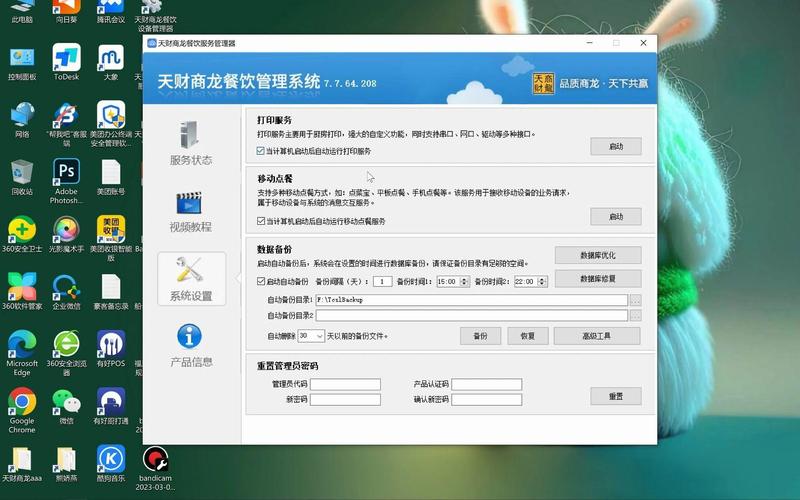Click the 备份时间1 time field
The width and height of the screenshot is (800, 500).
coord(448,282)
